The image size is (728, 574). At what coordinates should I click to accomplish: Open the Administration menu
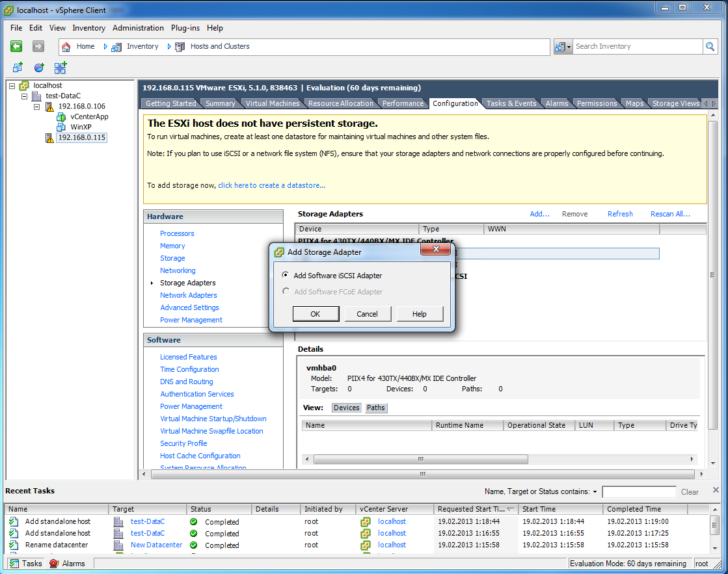(138, 28)
